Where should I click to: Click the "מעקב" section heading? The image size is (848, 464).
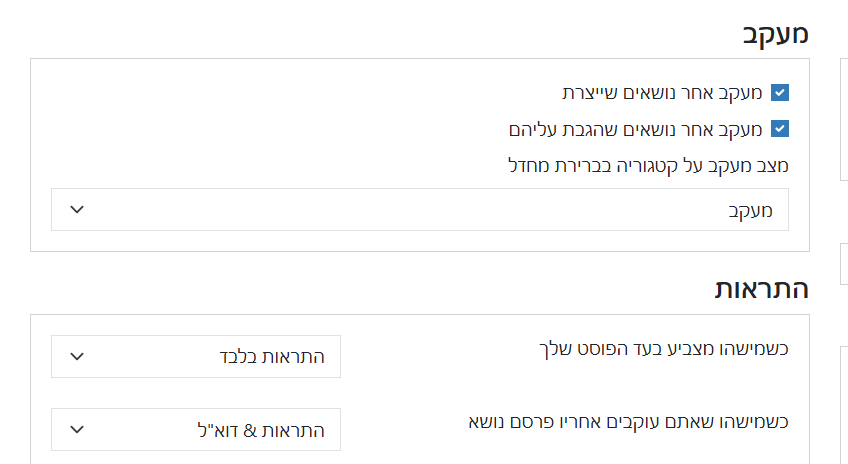775,33
